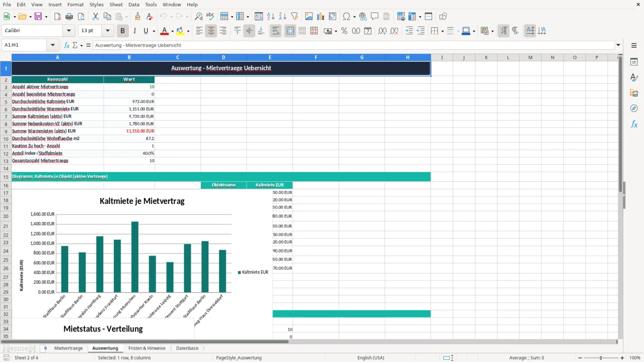Toggle Print Preview icon
Image resolution: width=644 pixels, height=362 pixels.
[x=80, y=17]
